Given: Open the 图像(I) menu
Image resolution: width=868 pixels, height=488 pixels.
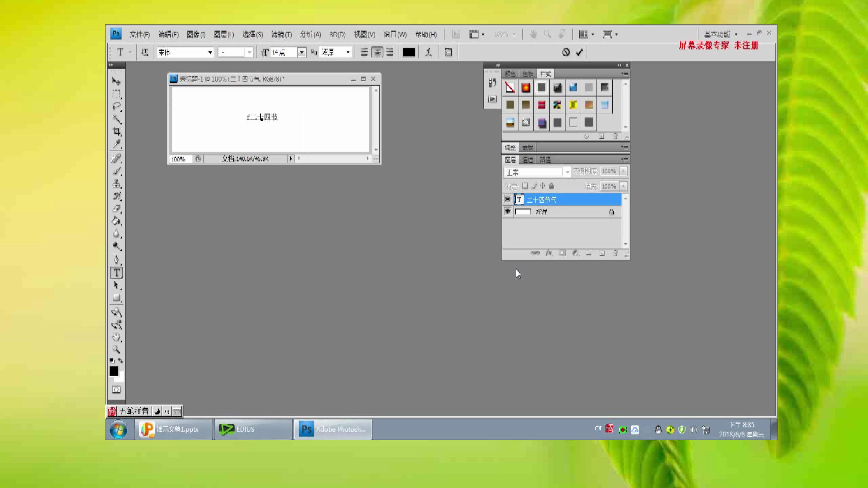Looking at the screenshot, I should 196,34.
